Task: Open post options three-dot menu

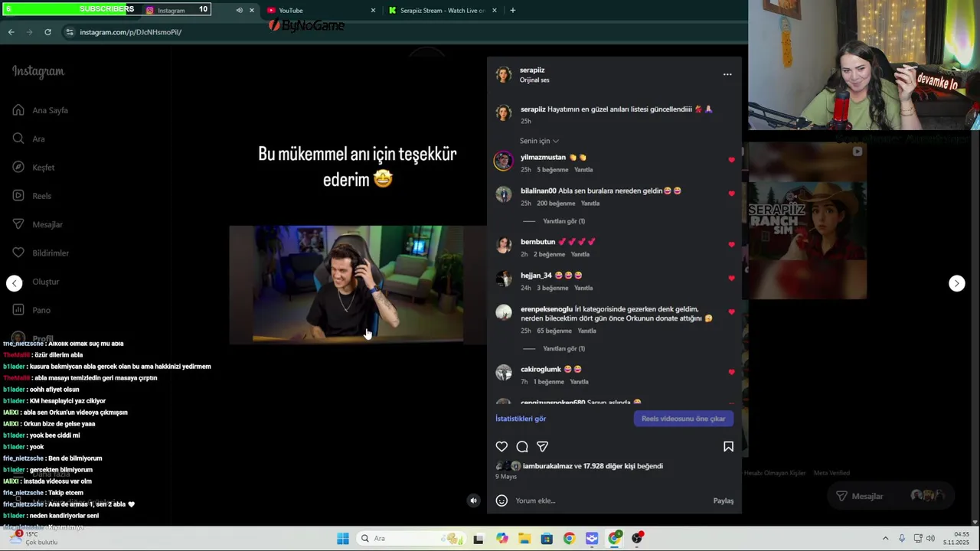Action: tap(727, 74)
